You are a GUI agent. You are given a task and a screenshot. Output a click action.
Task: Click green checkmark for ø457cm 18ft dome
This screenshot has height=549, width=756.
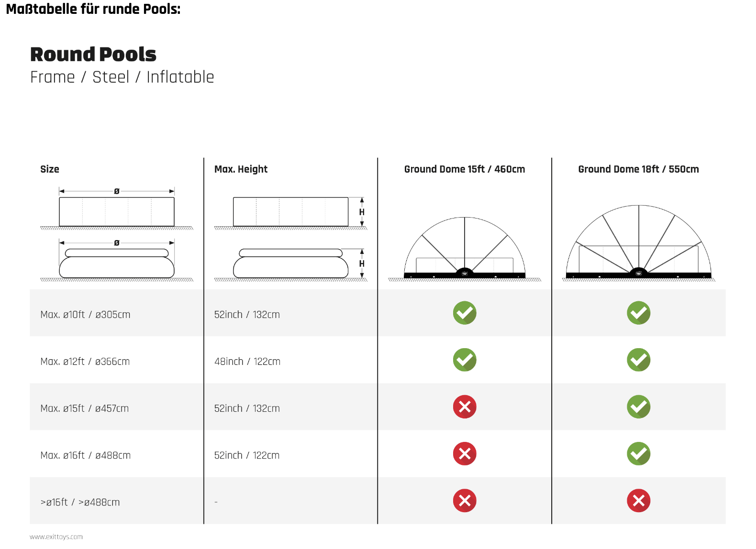638,407
